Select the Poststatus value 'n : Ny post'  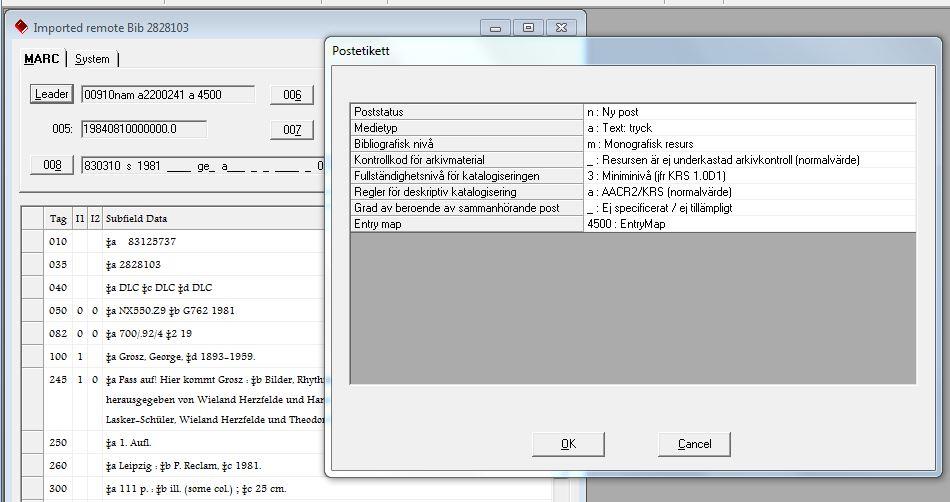pos(749,112)
